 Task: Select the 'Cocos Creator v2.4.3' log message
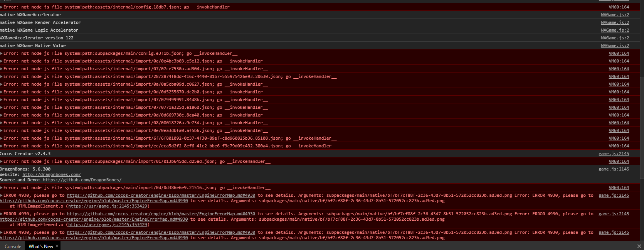(25, 154)
